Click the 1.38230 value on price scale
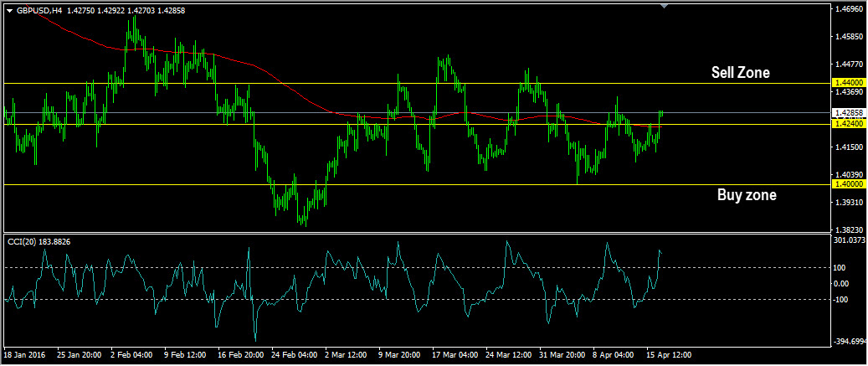The width and height of the screenshot is (868, 366). (x=848, y=229)
